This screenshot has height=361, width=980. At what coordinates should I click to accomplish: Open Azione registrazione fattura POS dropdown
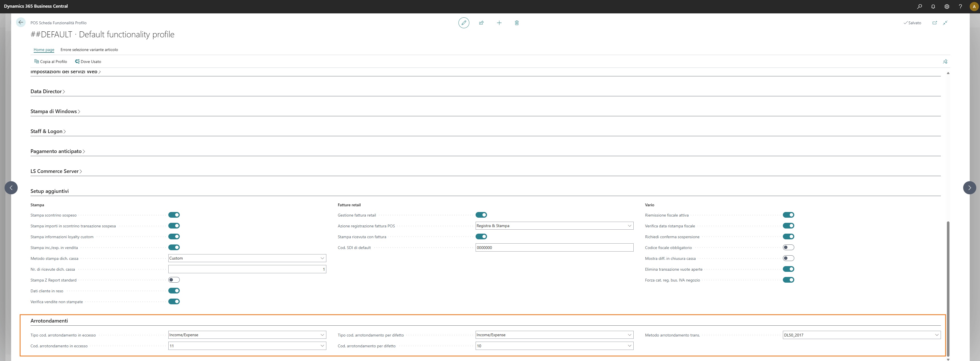coord(554,226)
